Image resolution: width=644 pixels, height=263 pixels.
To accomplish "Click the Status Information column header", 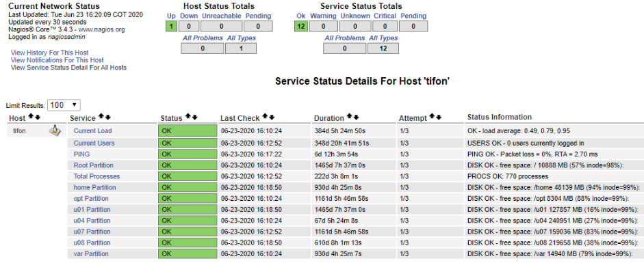I will point(500,117).
